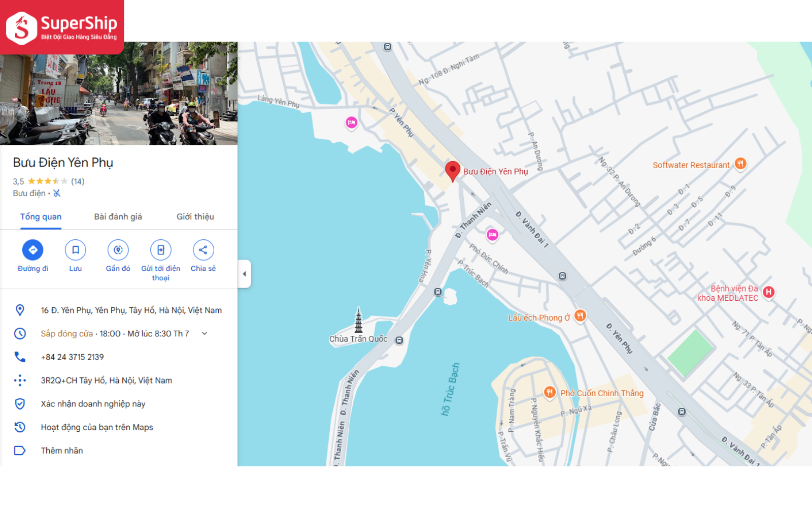The width and height of the screenshot is (812, 508).
Task: Click Phở Cuốn Chinh Thắng restaurant icon
Action: click(550, 392)
